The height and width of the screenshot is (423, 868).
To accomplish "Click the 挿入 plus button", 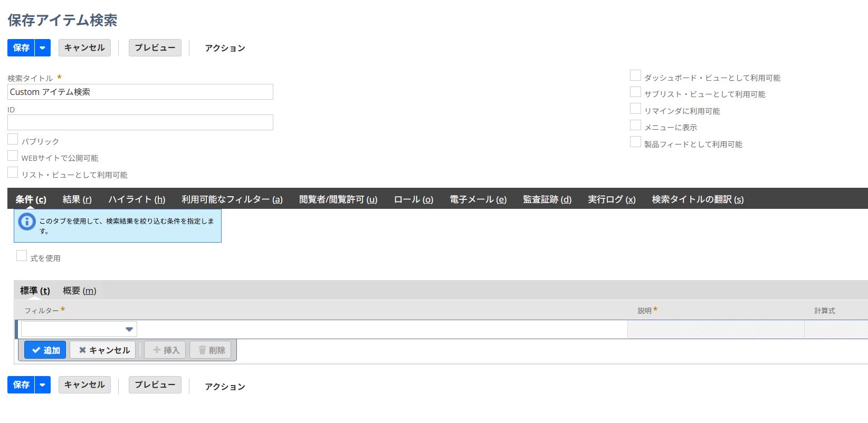I will [x=165, y=350].
